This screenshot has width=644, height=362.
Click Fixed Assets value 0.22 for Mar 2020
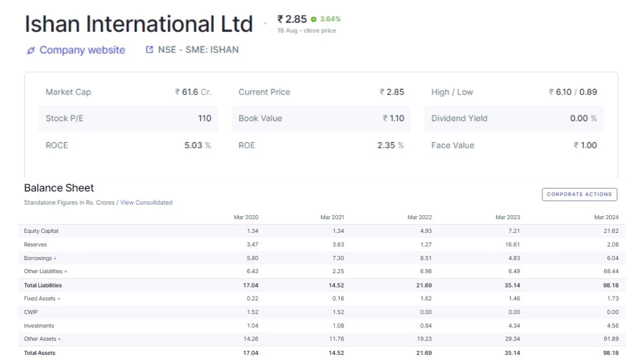tap(252, 299)
